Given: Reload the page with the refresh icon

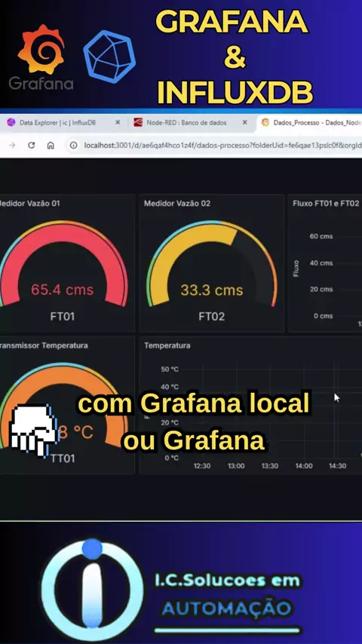Looking at the screenshot, I should point(31,145).
